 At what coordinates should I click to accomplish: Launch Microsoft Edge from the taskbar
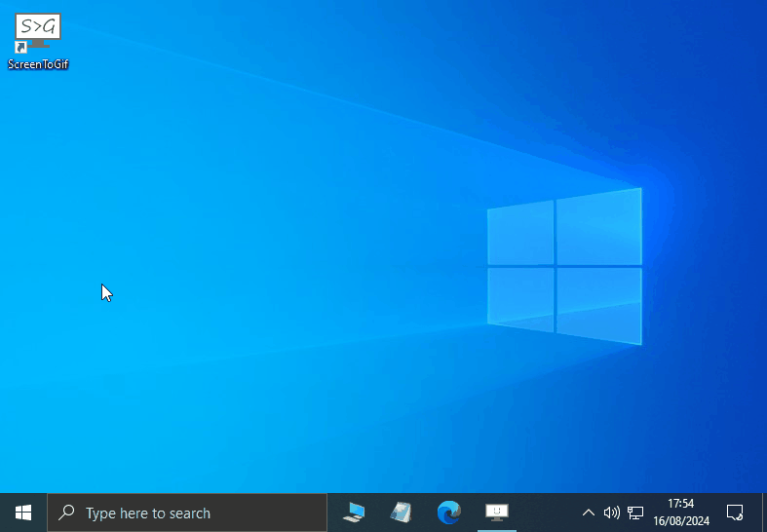(x=448, y=513)
